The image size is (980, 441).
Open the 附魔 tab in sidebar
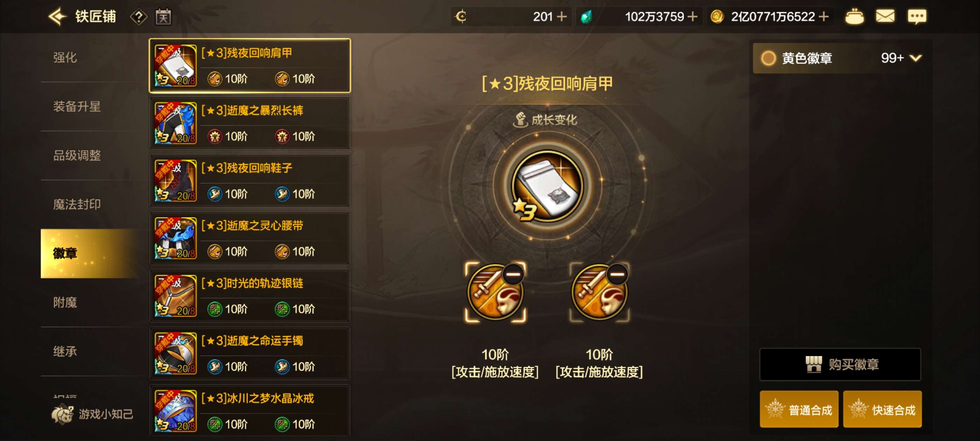click(x=65, y=302)
